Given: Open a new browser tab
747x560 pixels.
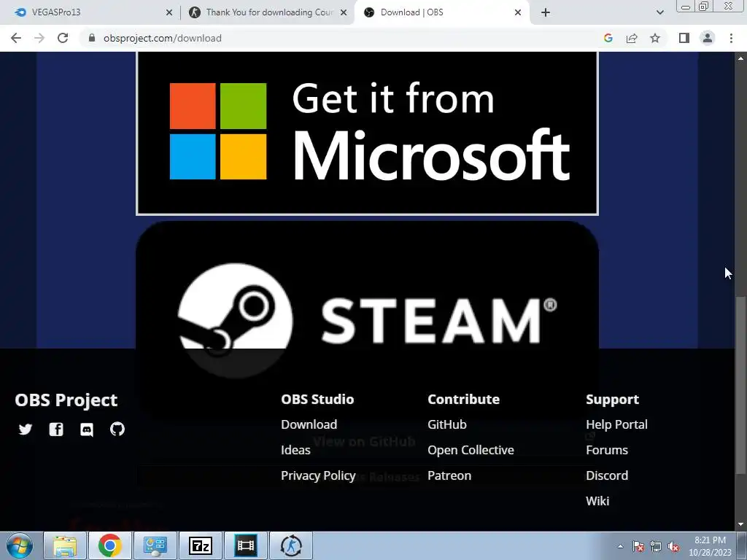Looking at the screenshot, I should pyautogui.click(x=546, y=12).
